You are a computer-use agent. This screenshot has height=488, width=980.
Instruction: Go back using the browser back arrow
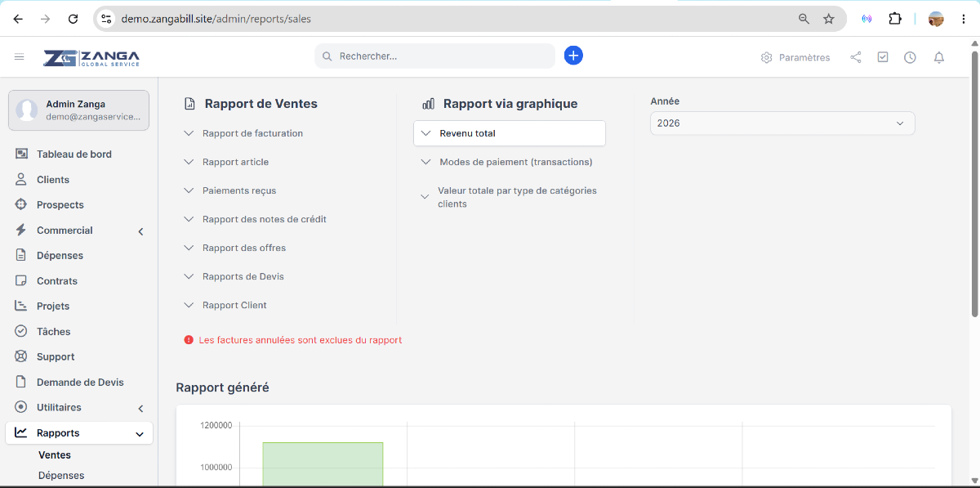[x=19, y=19]
